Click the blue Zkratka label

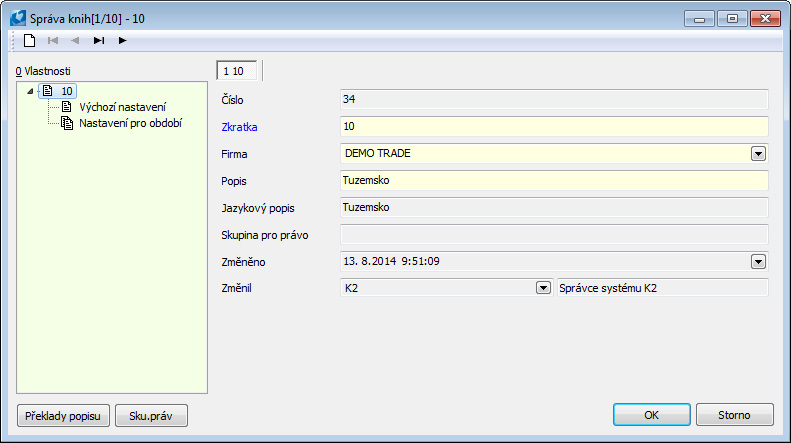[x=239, y=127]
